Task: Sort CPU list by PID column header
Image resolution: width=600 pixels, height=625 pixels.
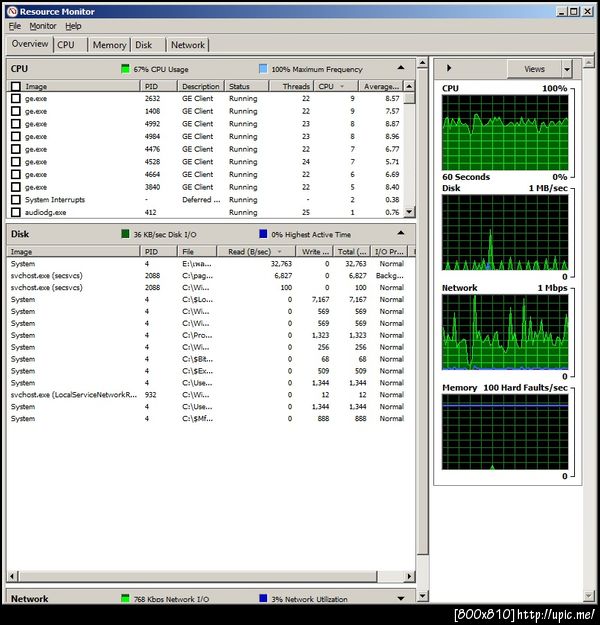Action: pos(159,86)
